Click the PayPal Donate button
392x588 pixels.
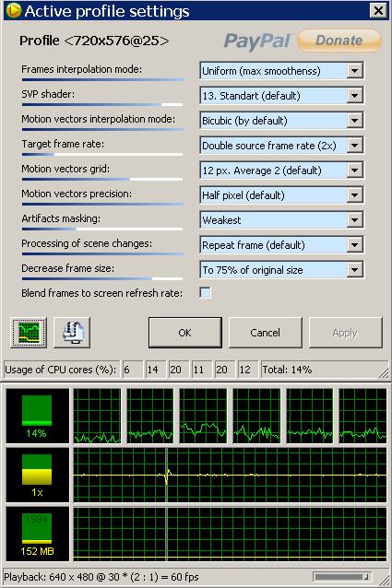click(339, 41)
